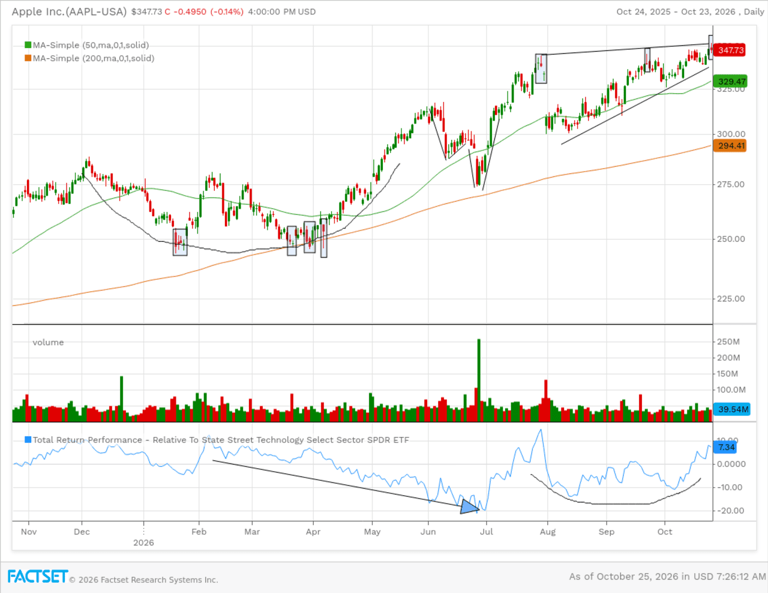Click the 250.00 price axis label
Image resolution: width=768 pixels, height=593 pixels.
click(731, 239)
